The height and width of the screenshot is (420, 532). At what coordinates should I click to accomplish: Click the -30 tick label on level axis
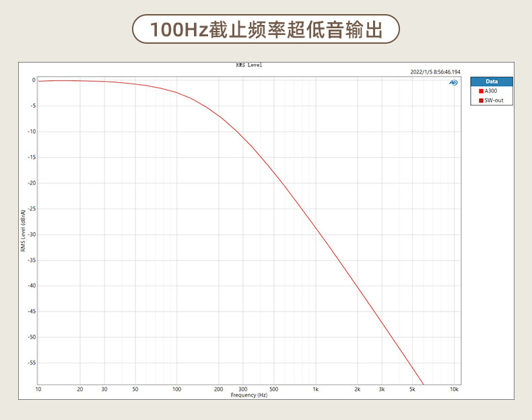pos(32,235)
